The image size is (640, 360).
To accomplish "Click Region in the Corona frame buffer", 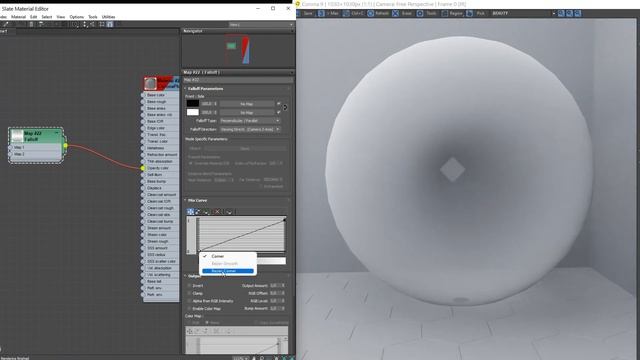I will click(452, 13).
